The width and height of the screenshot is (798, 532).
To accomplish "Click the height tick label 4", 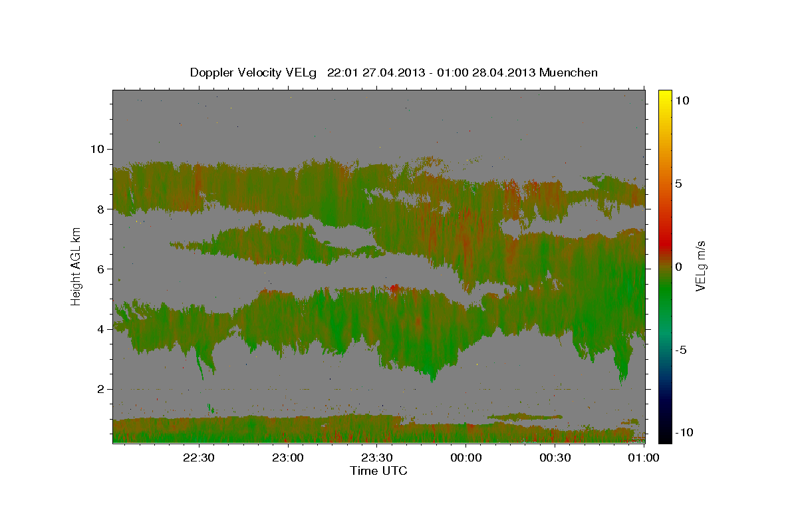I will coord(101,329).
